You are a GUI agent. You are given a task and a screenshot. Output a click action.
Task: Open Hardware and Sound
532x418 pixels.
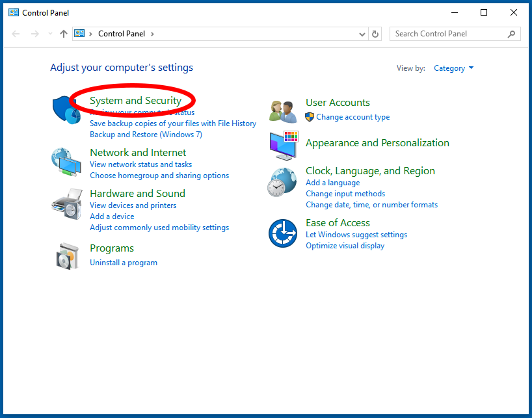(137, 194)
